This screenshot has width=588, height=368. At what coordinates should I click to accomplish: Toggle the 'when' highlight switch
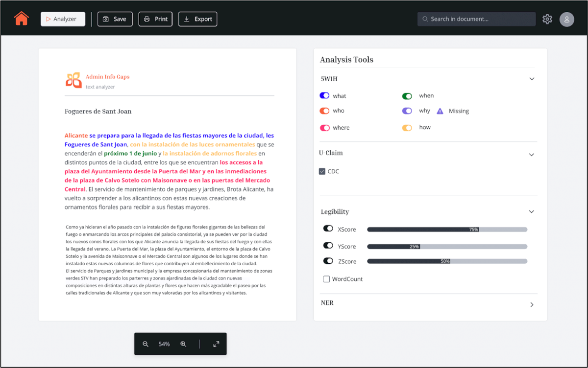pyautogui.click(x=407, y=96)
